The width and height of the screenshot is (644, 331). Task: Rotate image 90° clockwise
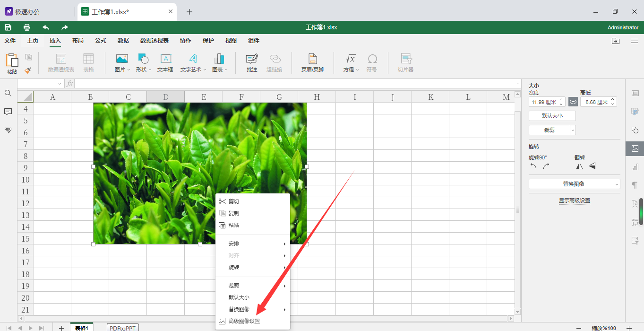(546, 166)
